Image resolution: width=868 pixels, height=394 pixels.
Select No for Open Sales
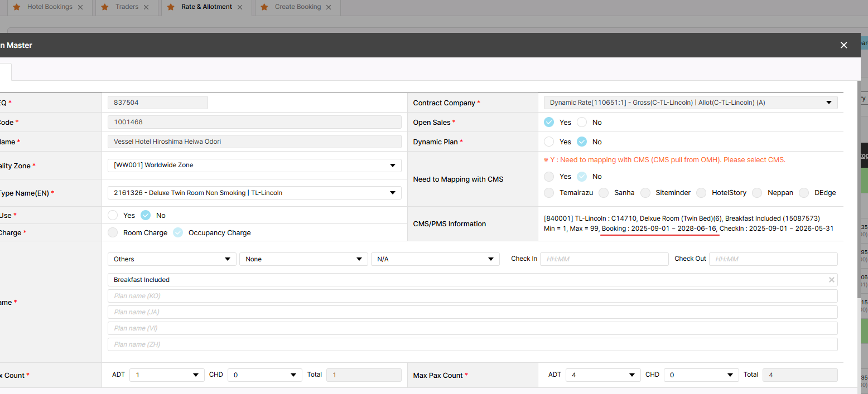pos(582,122)
